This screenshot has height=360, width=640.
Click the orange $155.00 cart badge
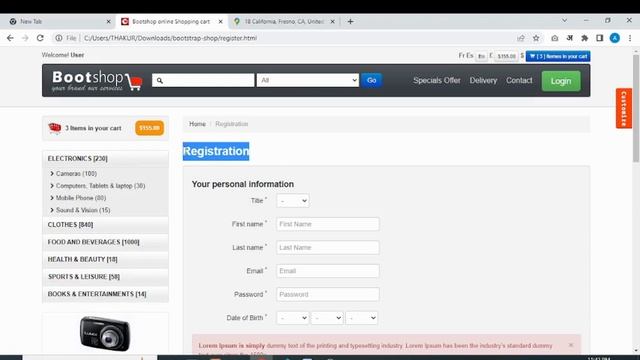tap(149, 128)
